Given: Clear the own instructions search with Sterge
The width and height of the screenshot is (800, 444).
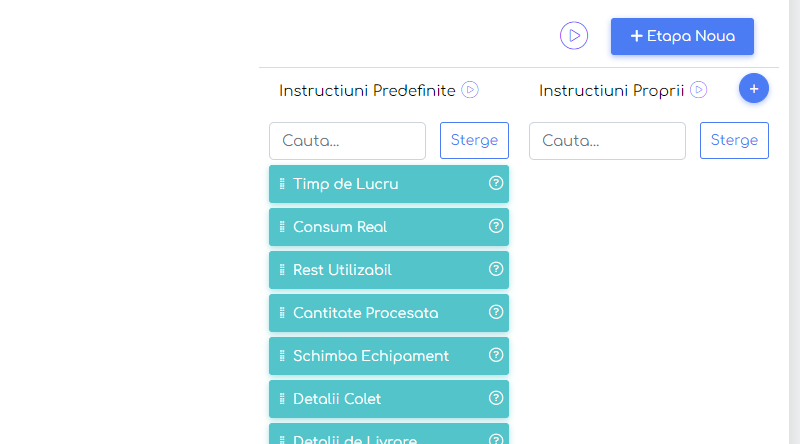Looking at the screenshot, I should point(734,140).
